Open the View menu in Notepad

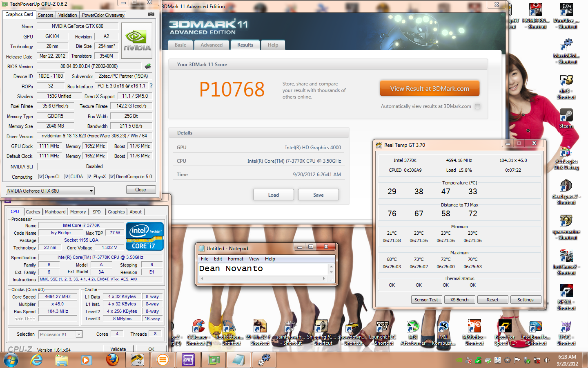coord(254,259)
